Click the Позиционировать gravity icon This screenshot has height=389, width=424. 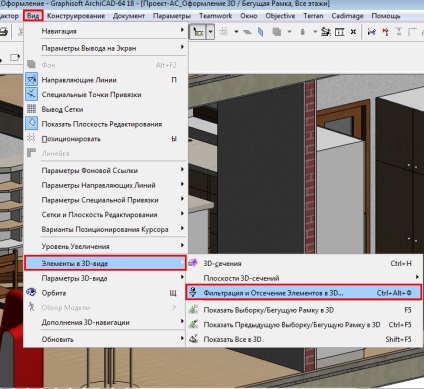32,138
